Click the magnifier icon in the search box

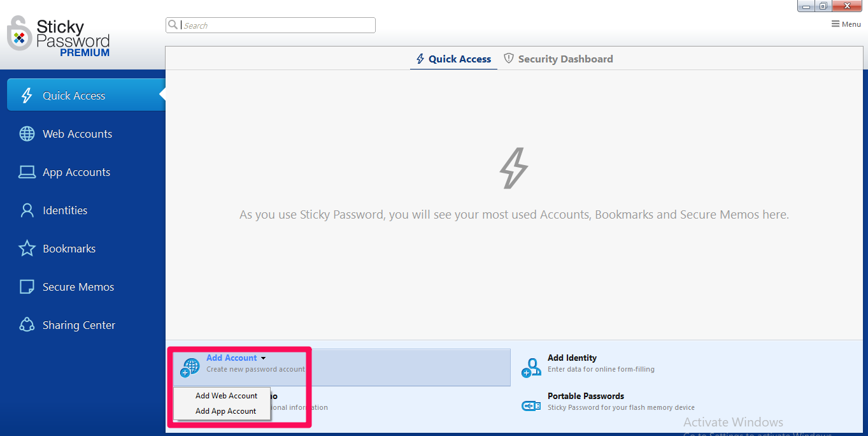click(x=173, y=25)
